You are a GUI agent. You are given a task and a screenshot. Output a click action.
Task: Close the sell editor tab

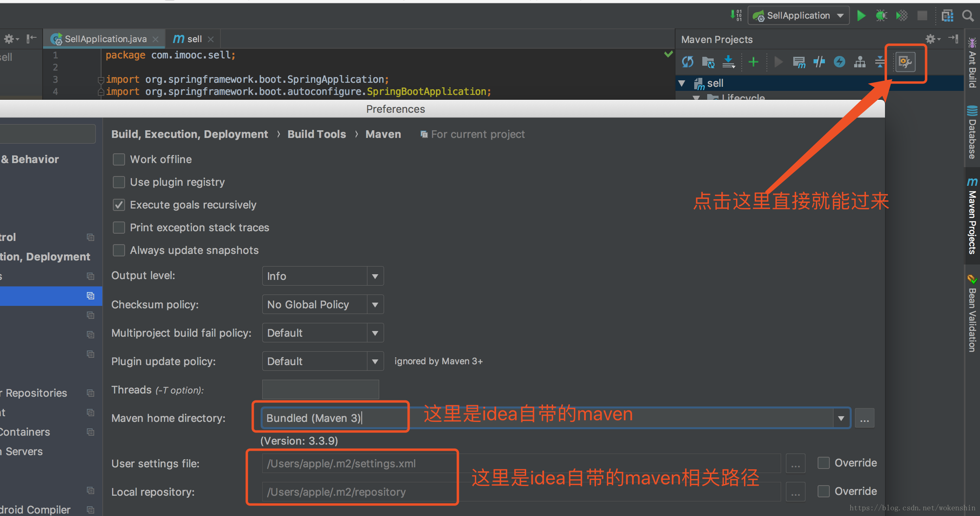(x=211, y=39)
